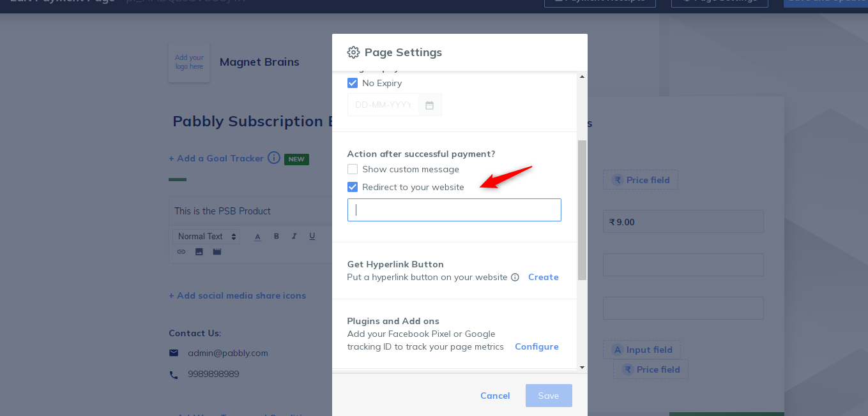Click the dialog scrollbar thumb
The image size is (868, 416).
pos(582,210)
